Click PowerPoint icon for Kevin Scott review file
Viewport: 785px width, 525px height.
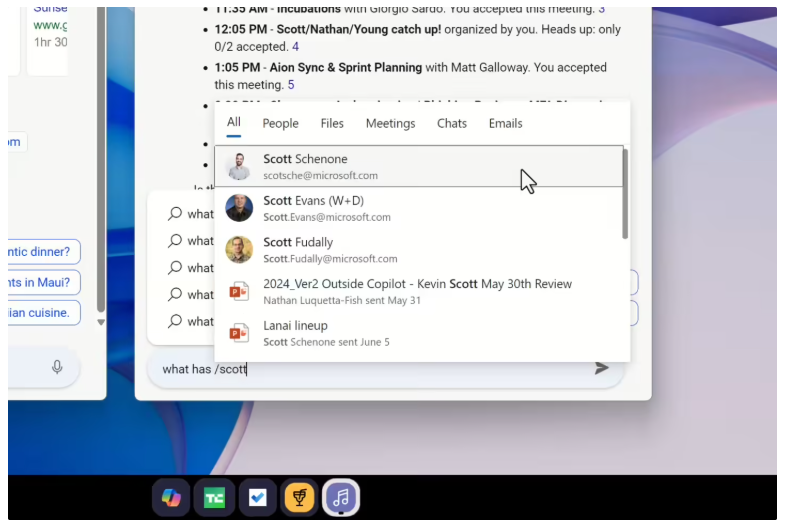pyautogui.click(x=239, y=291)
